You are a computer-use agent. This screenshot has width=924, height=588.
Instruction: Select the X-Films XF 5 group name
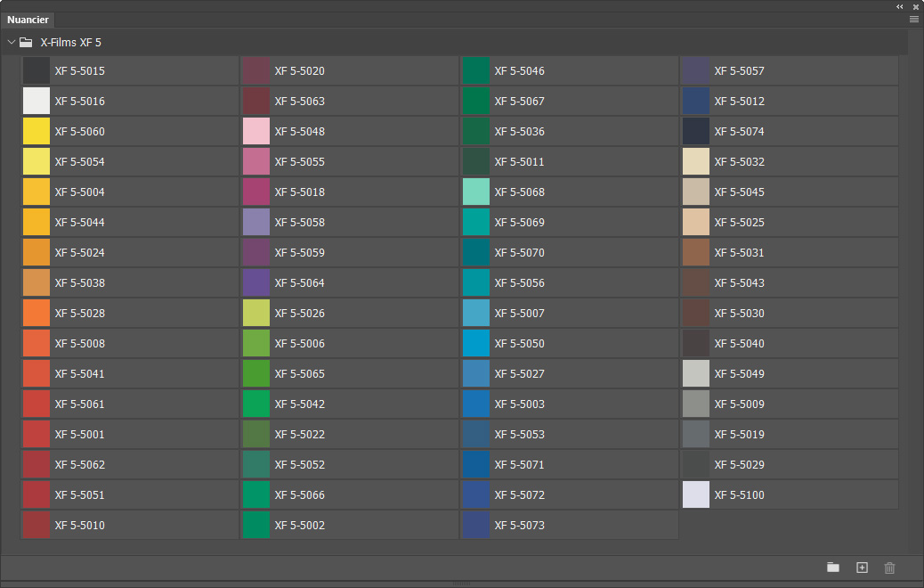click(x=70, y=43)
